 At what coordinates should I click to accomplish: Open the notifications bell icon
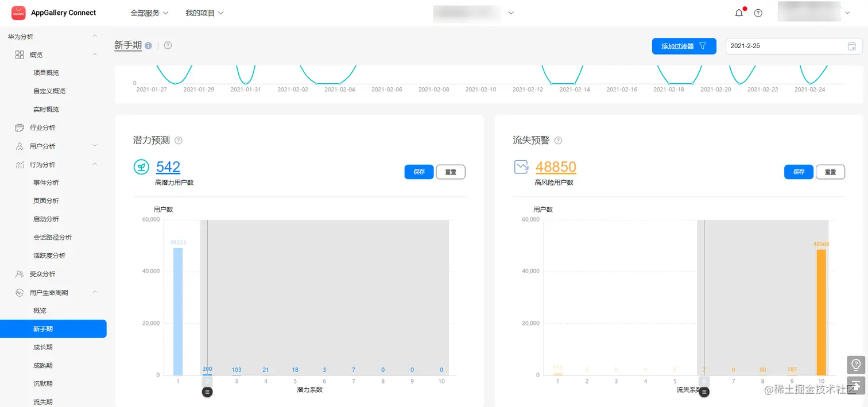coord(739,13)
